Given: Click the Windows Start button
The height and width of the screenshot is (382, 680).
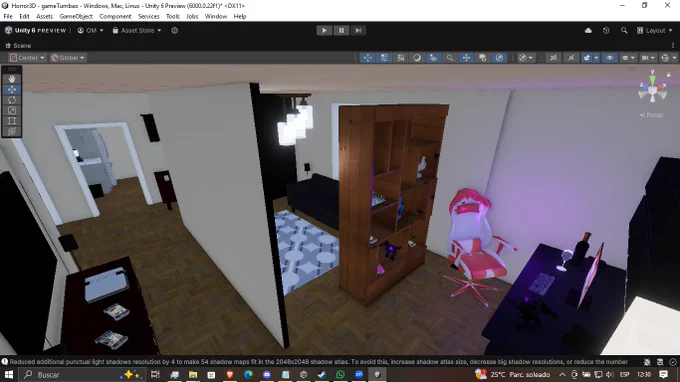Looking at the screenshot, I should point(8,375).
